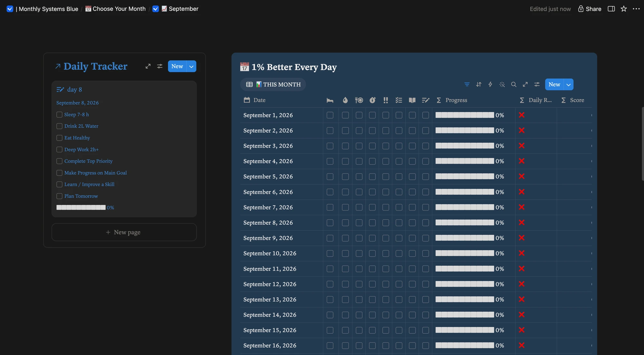Click the sparkle AI icon in the database toolbar
Screen dimensions: 644x355
(502, 84)
